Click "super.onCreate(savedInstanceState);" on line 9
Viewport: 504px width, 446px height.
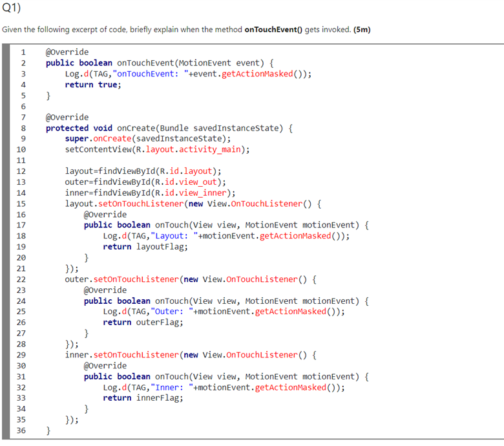pyautogui.click(x=148, y=138)
